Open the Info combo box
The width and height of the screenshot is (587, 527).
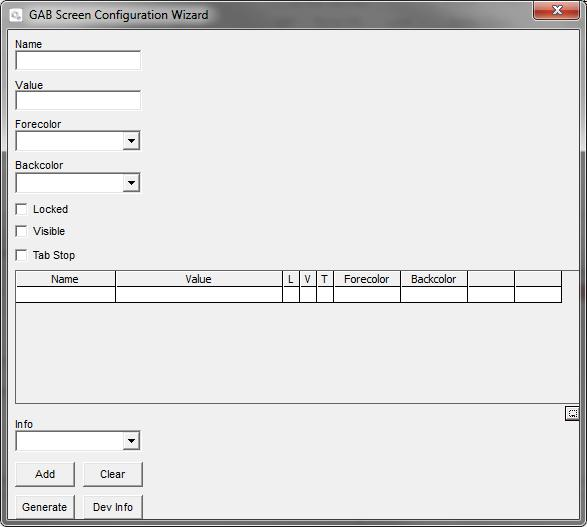[131, 441]
